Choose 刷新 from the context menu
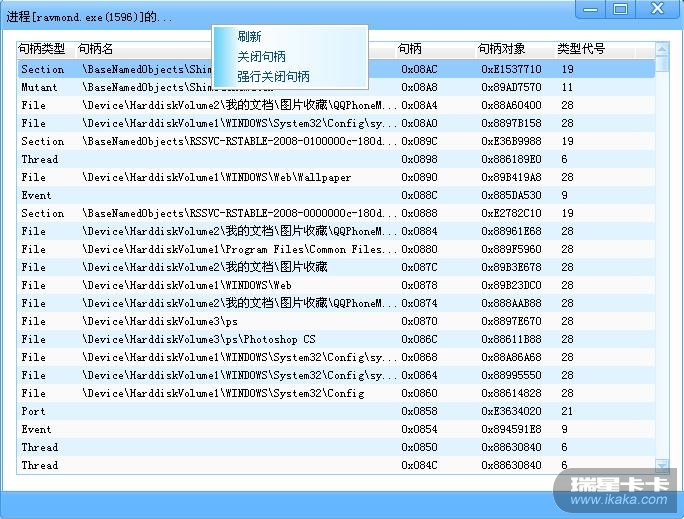684x519 pixels. point(249,37)
